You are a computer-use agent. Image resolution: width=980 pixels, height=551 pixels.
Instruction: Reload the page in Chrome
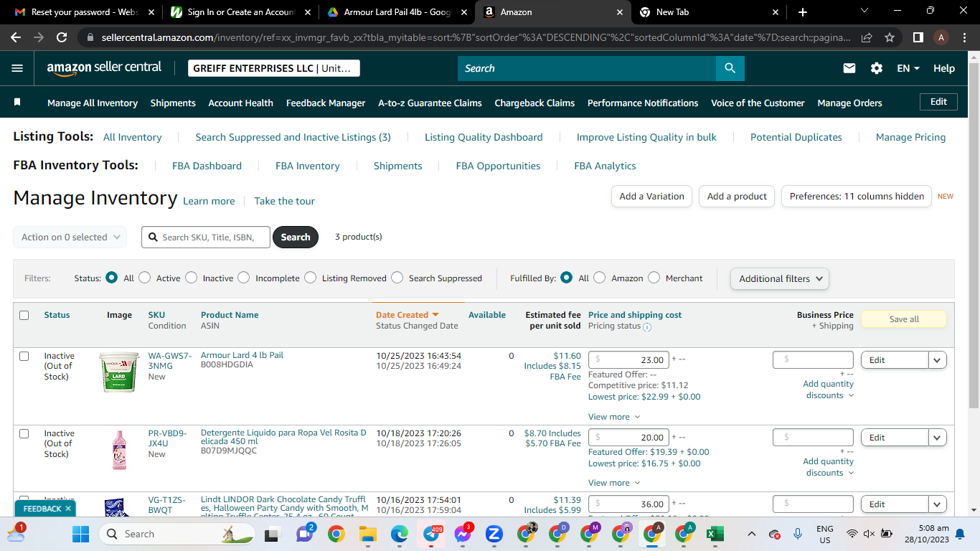[62, 37]
